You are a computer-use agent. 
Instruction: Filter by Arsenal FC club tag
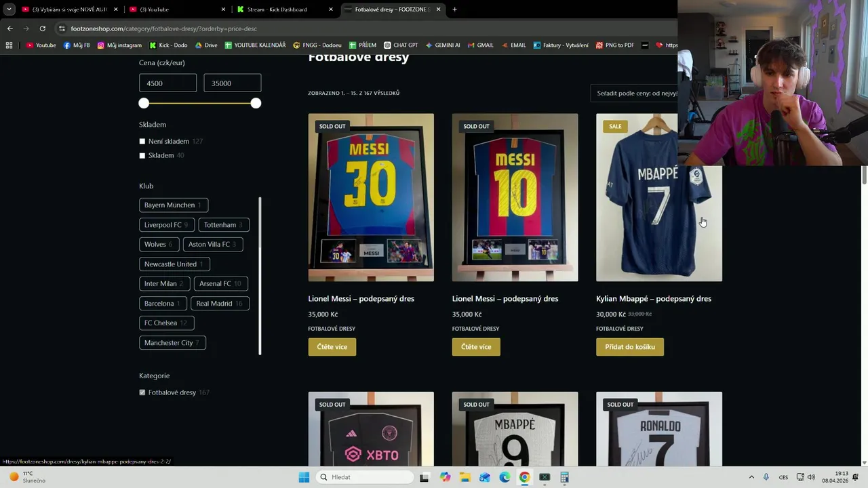221,283
